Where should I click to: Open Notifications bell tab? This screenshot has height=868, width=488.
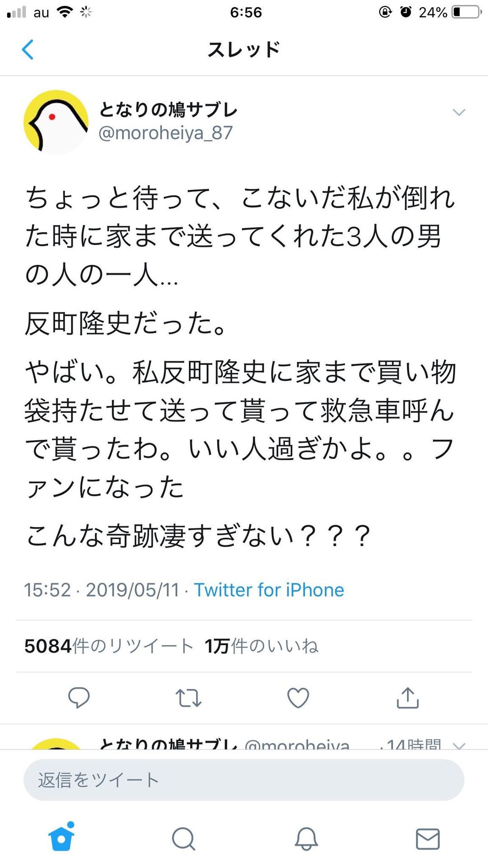tap(306, 839)
